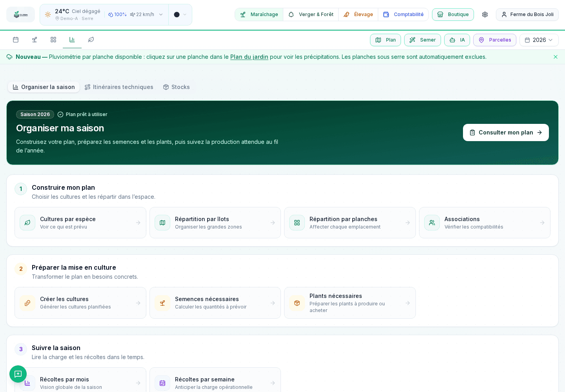Open Associations card
The image size is (565, 392).
point(485,223)
